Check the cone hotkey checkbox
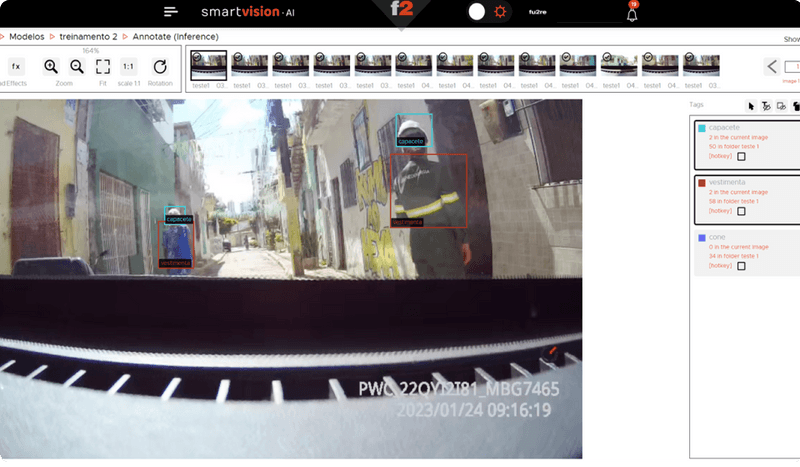800x467 pixels. pos(741,266)
